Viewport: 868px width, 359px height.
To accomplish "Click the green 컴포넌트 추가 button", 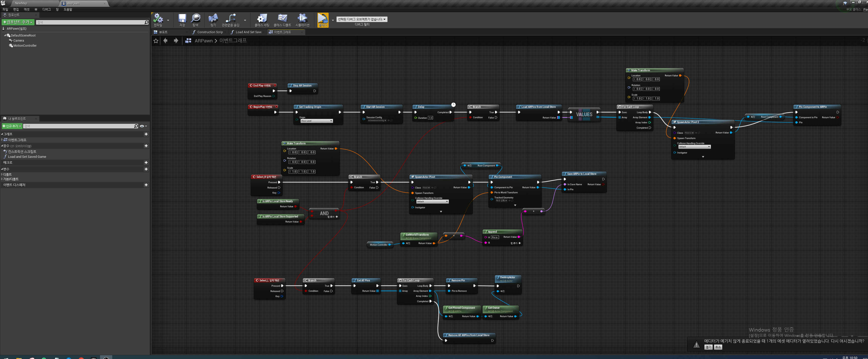I will coord(18,22).
